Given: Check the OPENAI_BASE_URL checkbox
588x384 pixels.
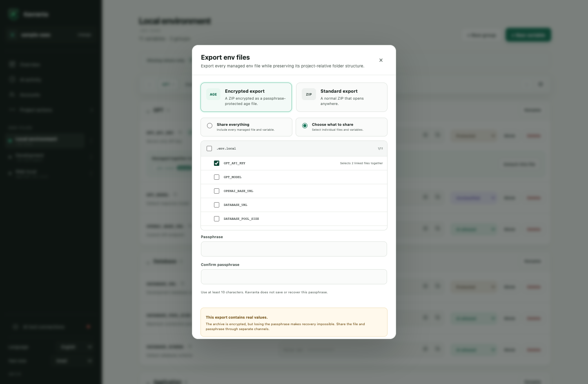Looking at the screenshot, I should (x=216, y=191).
